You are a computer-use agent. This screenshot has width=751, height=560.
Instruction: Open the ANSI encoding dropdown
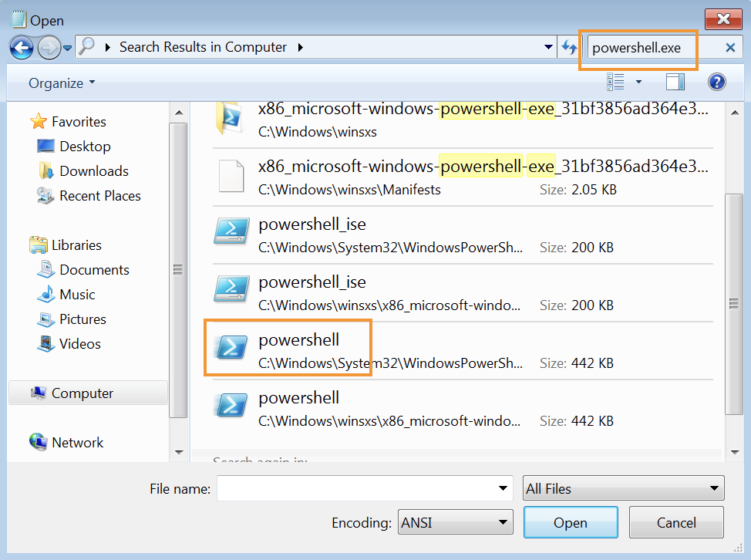click(x=455, y=522)
